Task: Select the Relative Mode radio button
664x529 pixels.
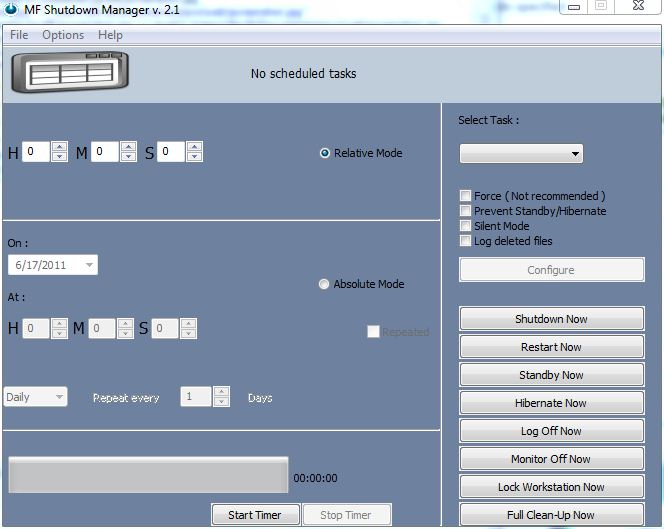Action: point(325,153)
